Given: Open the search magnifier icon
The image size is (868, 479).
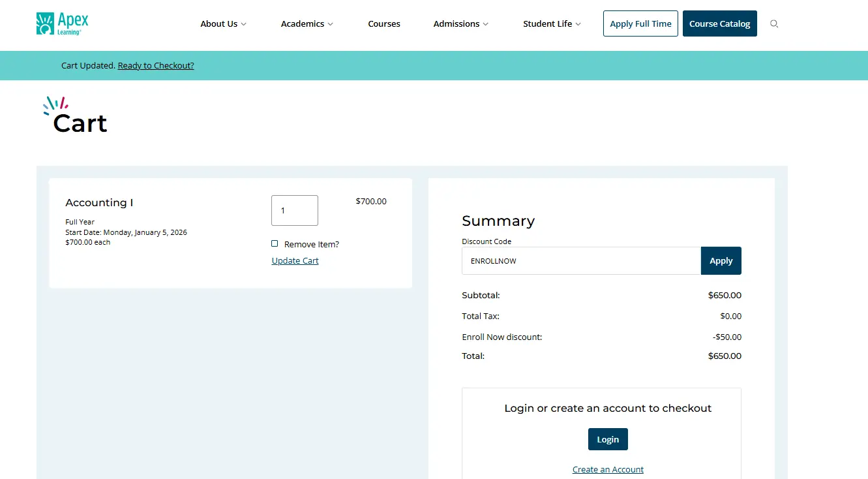Looking at the screenshot, I should (774, 24).
